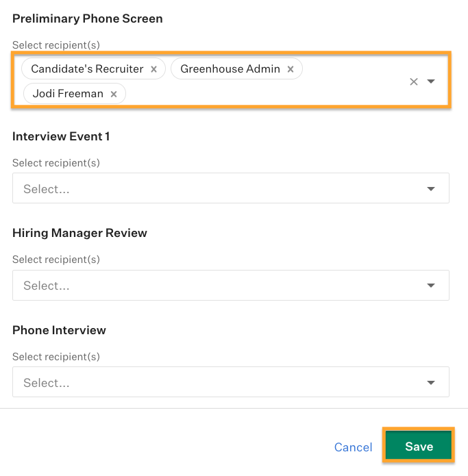
Task: Open Hiring Manager Review dropdown arrow
Action: coord(431,286)
